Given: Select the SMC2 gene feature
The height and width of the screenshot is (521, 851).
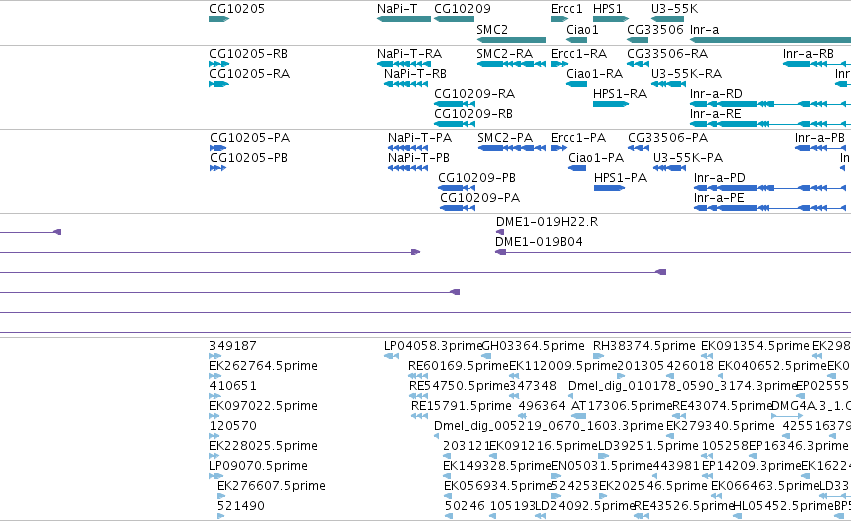Looking at the screenshot, I should (511, 40).
